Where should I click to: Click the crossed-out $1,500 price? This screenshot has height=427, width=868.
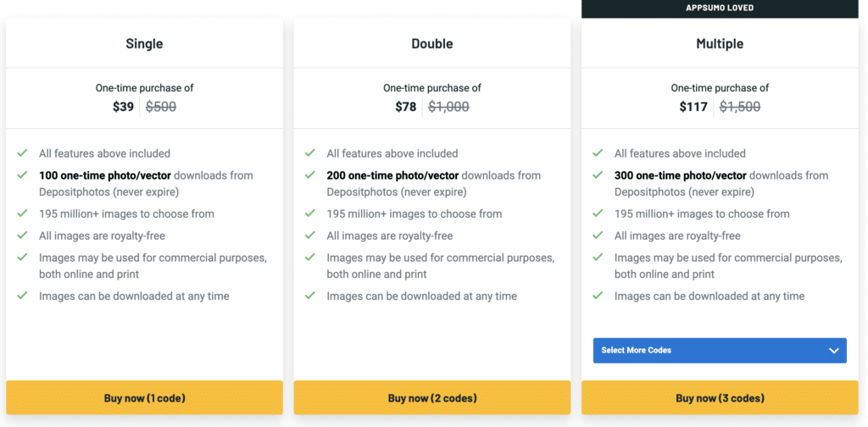click(x=740, y=107)
